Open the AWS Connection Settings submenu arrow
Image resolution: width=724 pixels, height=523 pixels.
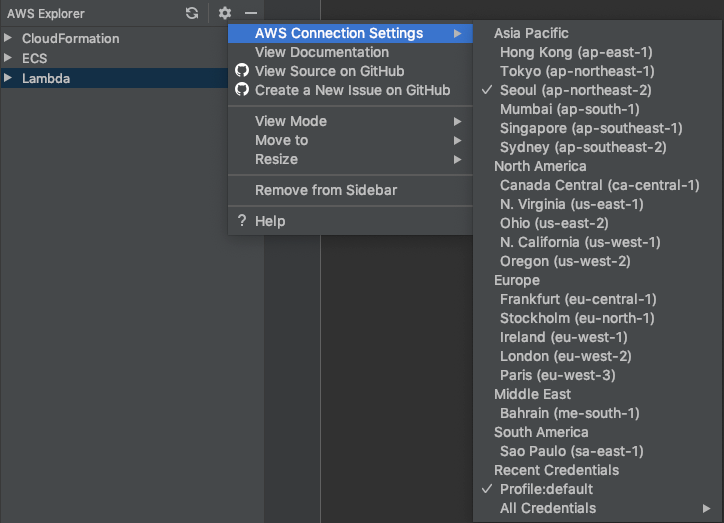coord(457,33)
